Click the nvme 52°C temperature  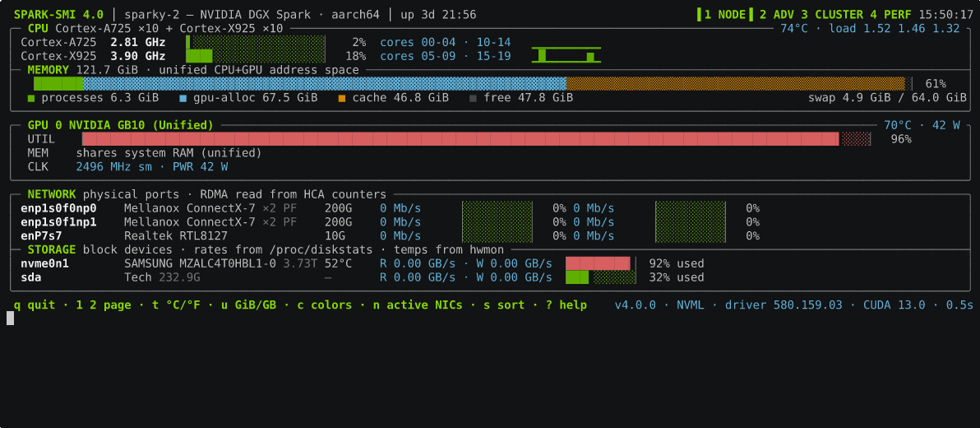coord(338,263)
